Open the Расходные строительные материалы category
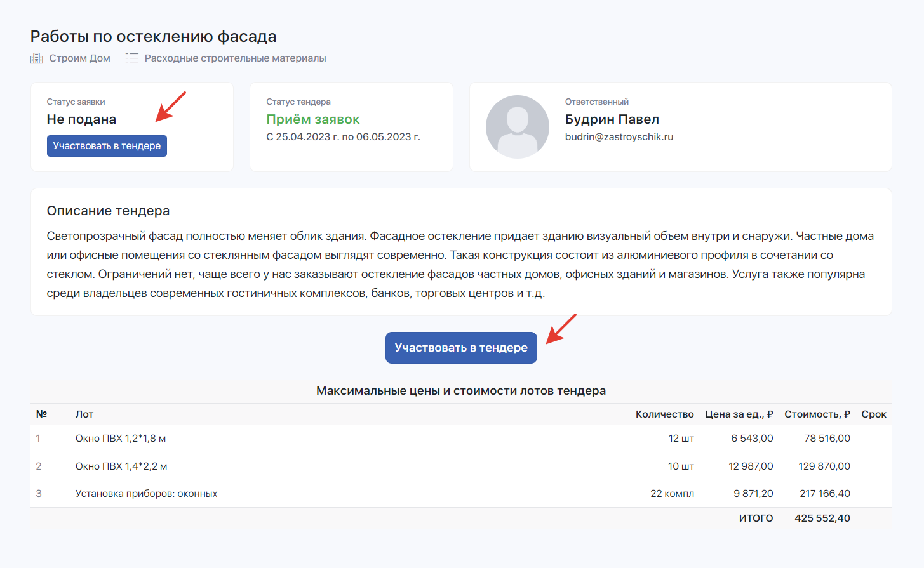This screenshot has height=568, width=924. (x=235, y=58)
